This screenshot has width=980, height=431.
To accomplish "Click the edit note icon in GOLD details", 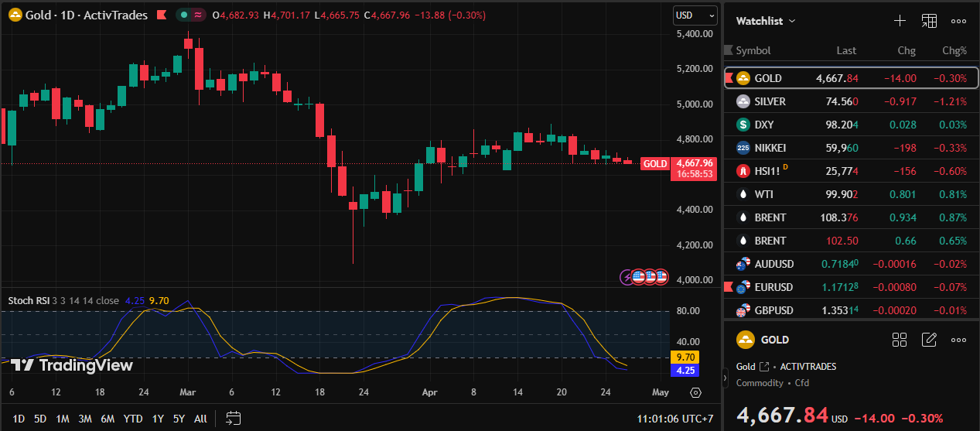I will click(929, 340).
